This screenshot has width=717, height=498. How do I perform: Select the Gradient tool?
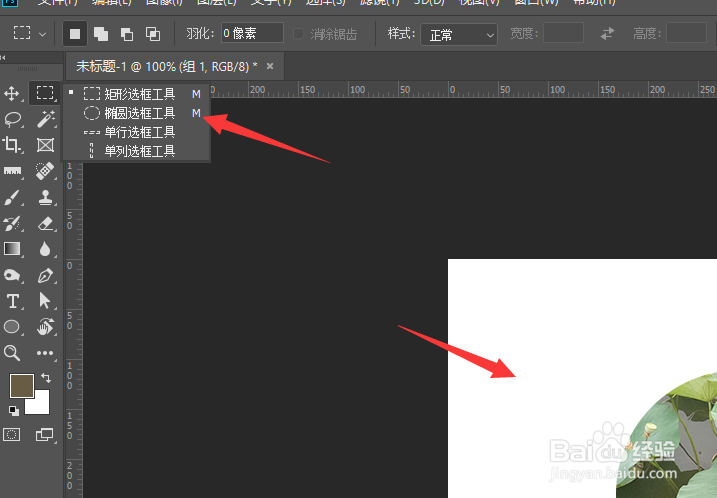12,249
